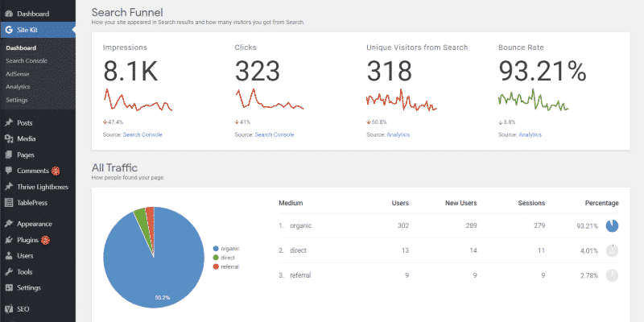Click the Users person icon
Image resolution: width=644 pixels, height=322 pixels.
click(x=9, y=256)
